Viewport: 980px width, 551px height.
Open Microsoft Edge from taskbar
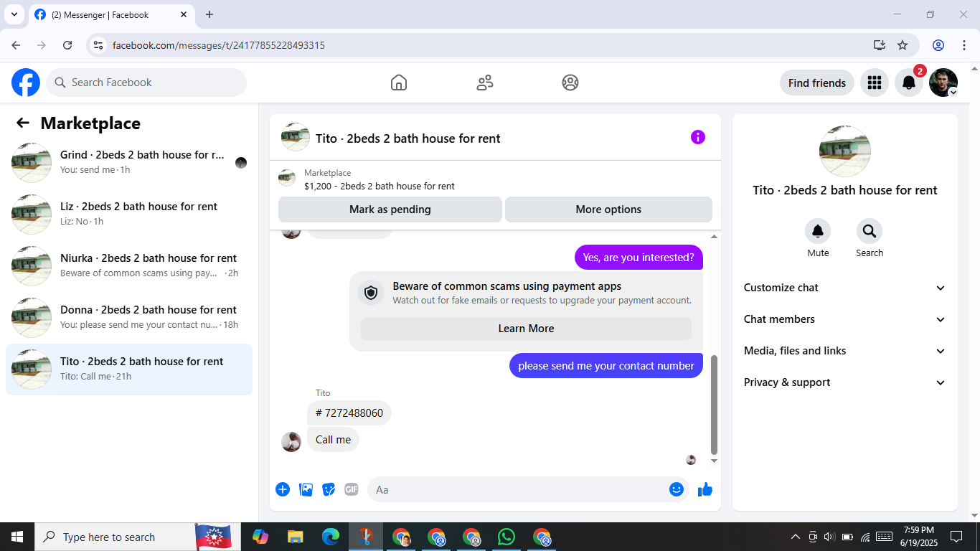(330, 537)
